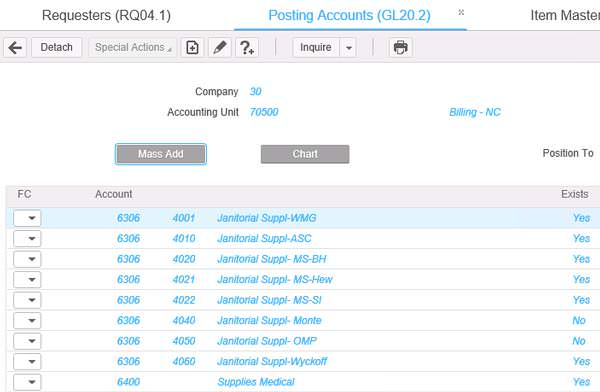This screenshot has width=600, height=392.
Task: Click sub-account 4020
Action: (184, 259)
